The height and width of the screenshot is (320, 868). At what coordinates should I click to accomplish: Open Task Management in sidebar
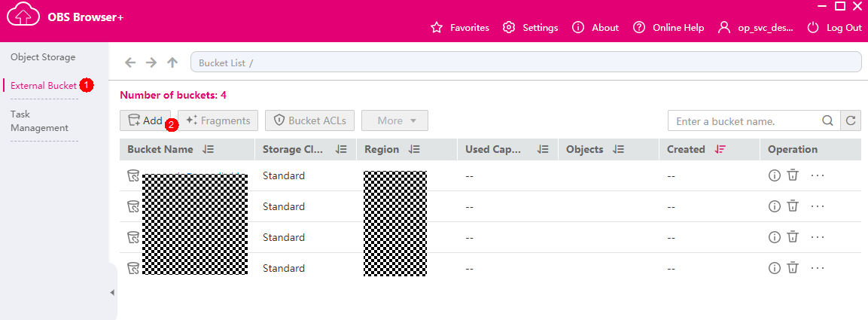39,121
